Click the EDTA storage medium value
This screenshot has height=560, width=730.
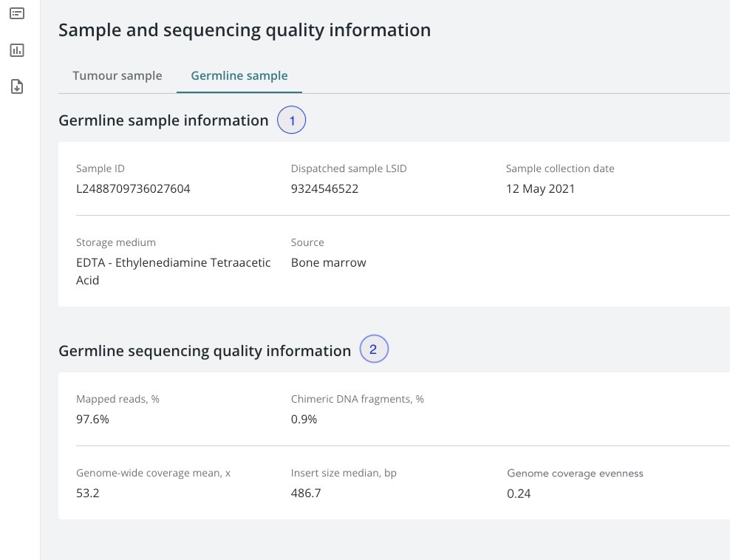173,271
